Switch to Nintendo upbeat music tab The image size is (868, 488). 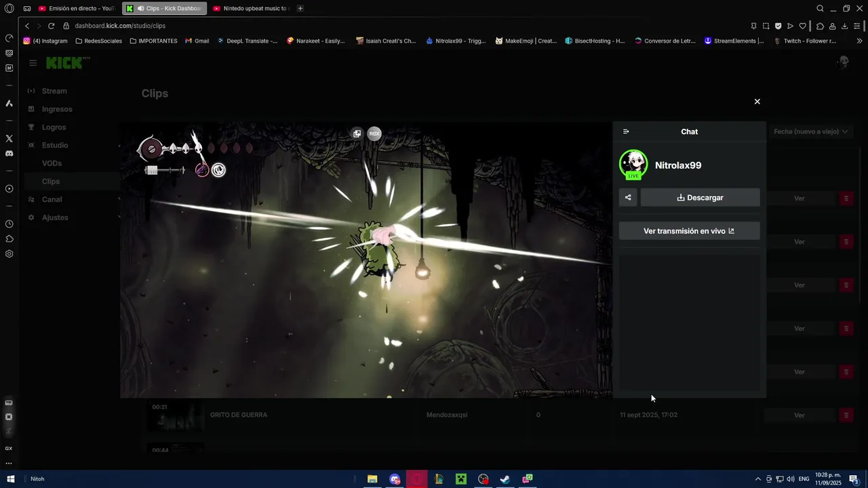251,8
